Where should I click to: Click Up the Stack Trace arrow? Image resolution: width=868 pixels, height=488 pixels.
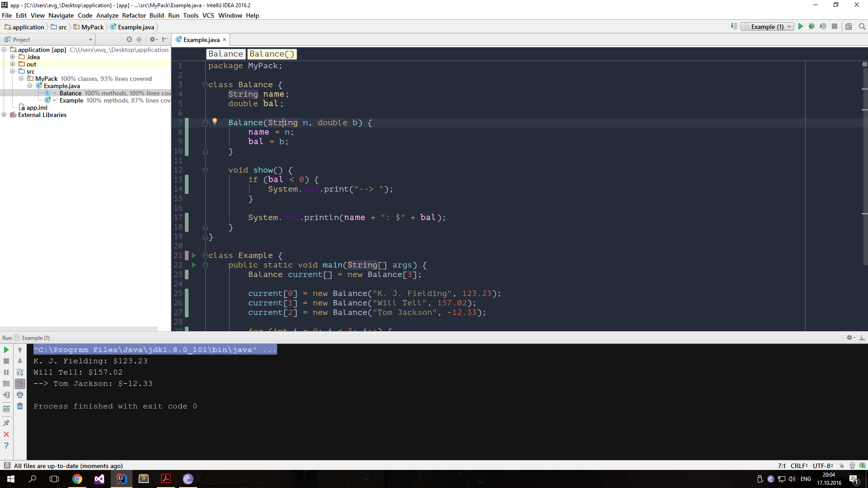pos(20,350)
